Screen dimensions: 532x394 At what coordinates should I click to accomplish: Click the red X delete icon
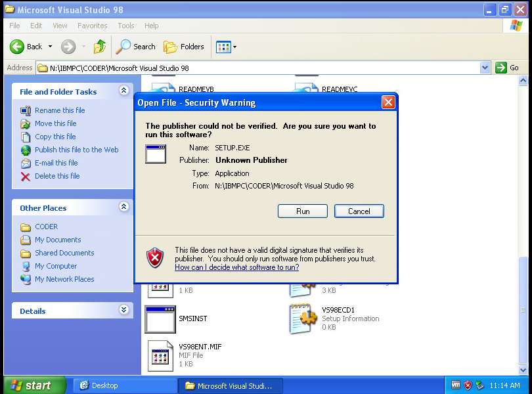26,177
